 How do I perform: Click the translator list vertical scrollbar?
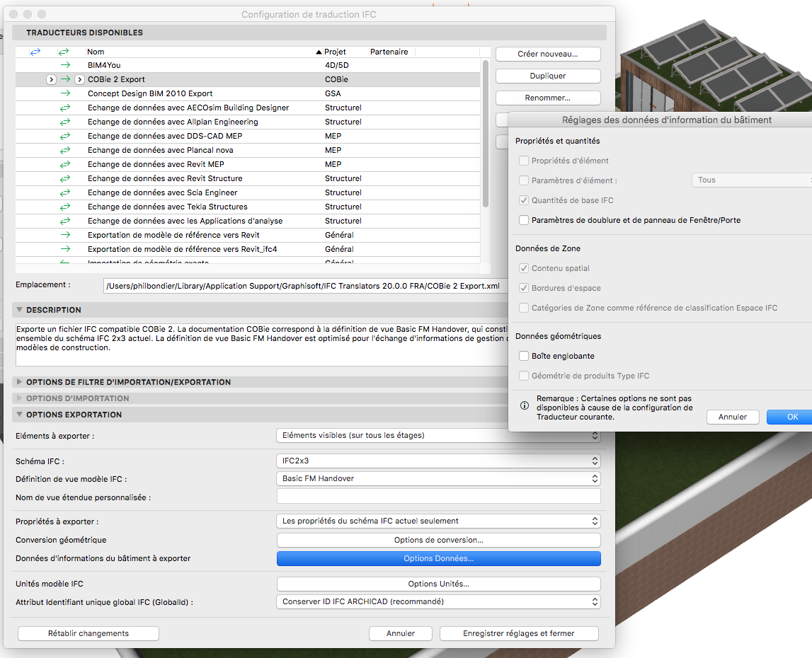[485, 134]
